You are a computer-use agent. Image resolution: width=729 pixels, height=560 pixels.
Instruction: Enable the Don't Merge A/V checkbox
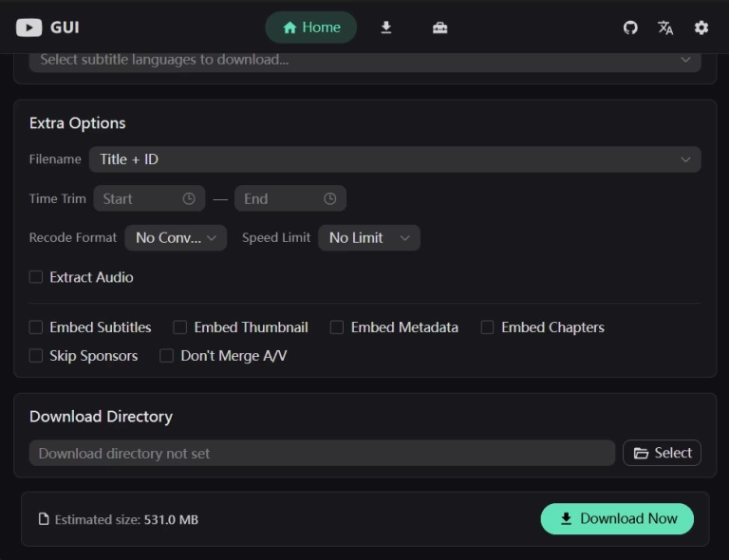point(166,356)
